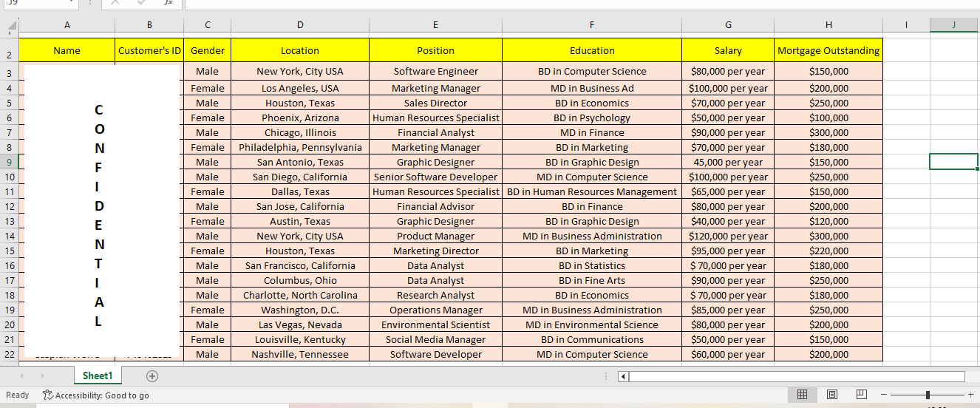The width and height of the screenshot is (980, 408).
Task: Select the BD in Psychology cell
Action: point(592,118)
